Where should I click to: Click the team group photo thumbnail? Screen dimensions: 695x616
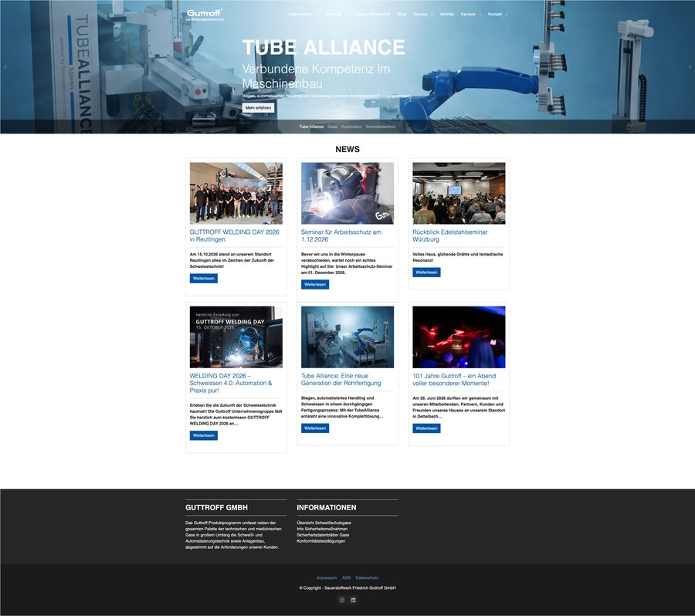point(236,193)
